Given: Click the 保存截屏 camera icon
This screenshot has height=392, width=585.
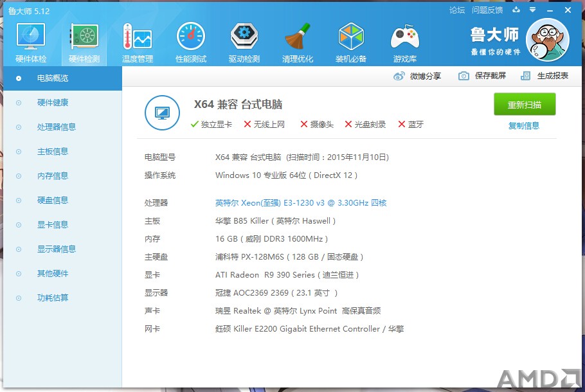Looking at the screenshot, I should (x=464, y=76).
